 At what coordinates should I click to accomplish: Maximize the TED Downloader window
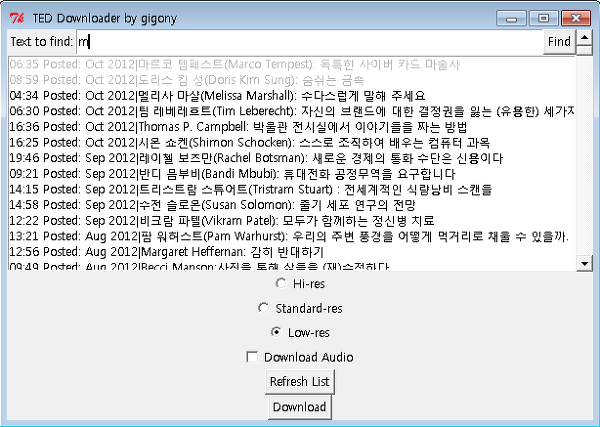(543, 18)
